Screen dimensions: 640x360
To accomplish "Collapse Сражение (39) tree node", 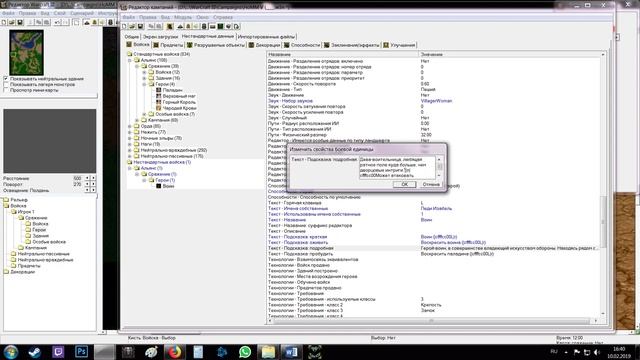I will (137, 66).
